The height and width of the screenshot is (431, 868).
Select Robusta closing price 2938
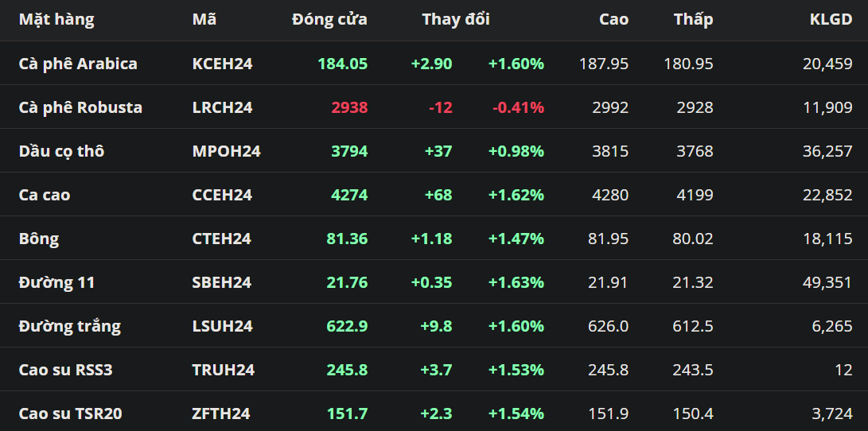[x=349, y=107]
